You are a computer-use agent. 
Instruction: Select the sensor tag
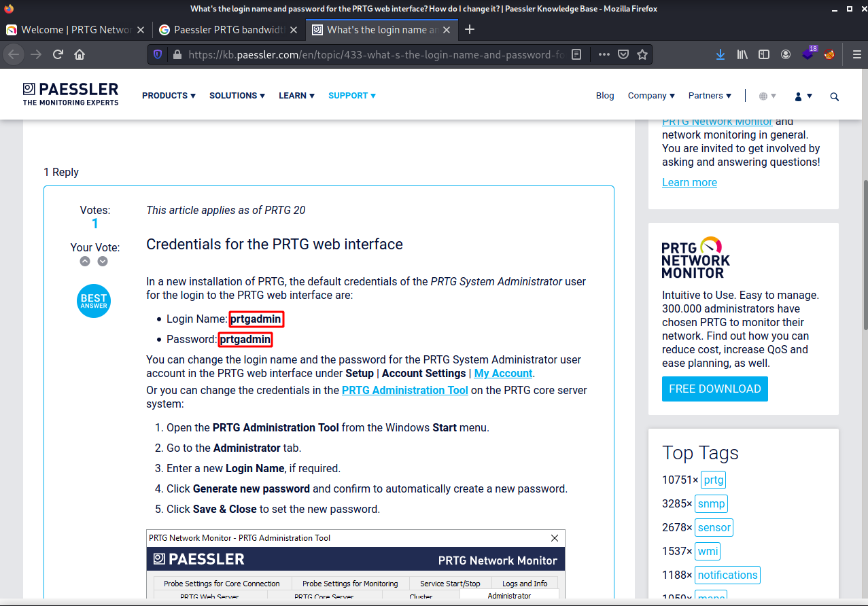[714, 527]
